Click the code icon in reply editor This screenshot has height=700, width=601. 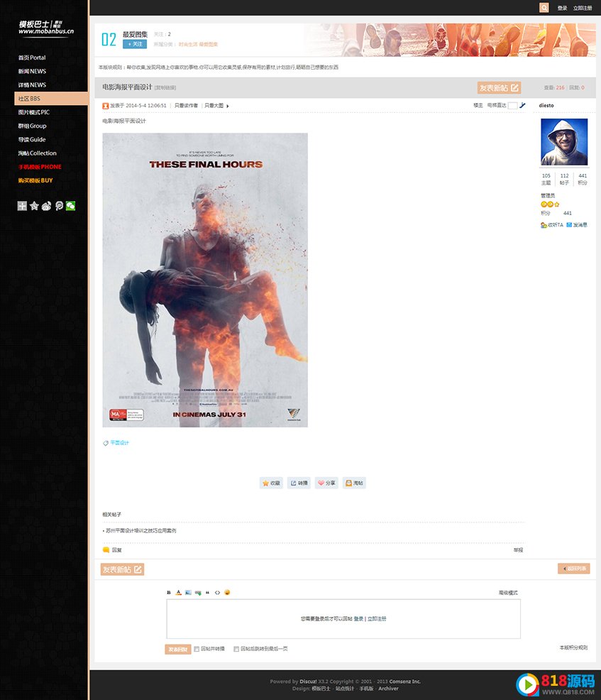217,592
